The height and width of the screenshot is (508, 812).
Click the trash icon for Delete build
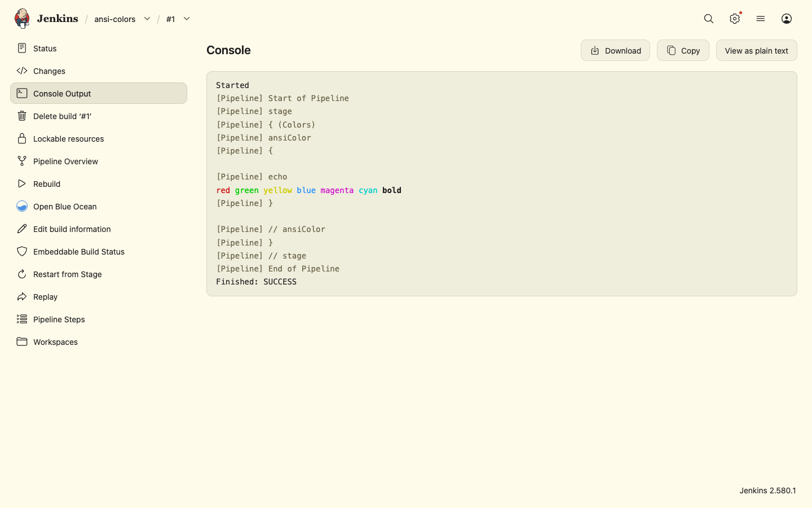(22, 116)
